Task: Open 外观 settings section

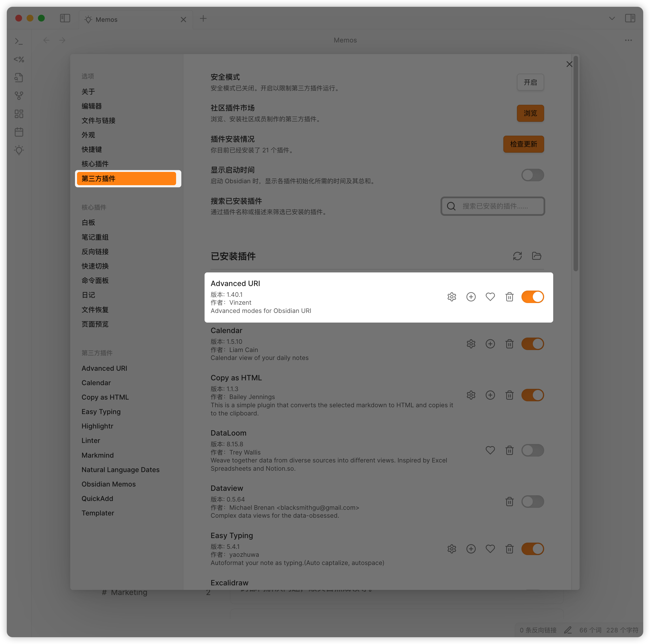Action: pyautogui.click(x=126, y=135)
